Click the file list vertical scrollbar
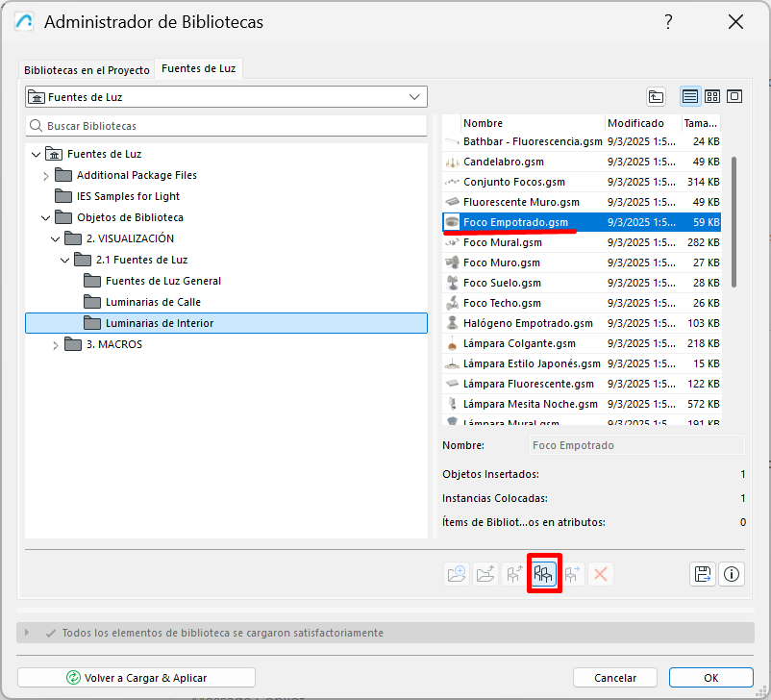Viewport: 771px width, 700px height. coord(734,221)
